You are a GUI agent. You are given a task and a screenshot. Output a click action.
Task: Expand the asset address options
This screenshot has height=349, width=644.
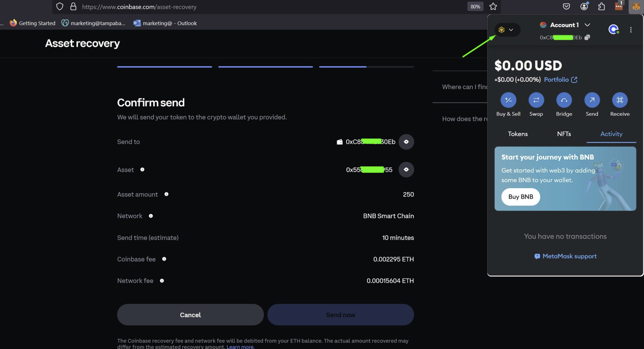pyautogui.click(x=406, y=169)
